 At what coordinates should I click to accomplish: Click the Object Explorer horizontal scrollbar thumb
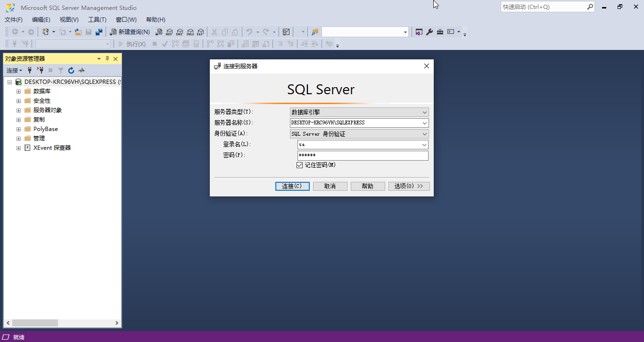(x=35, y=323)
